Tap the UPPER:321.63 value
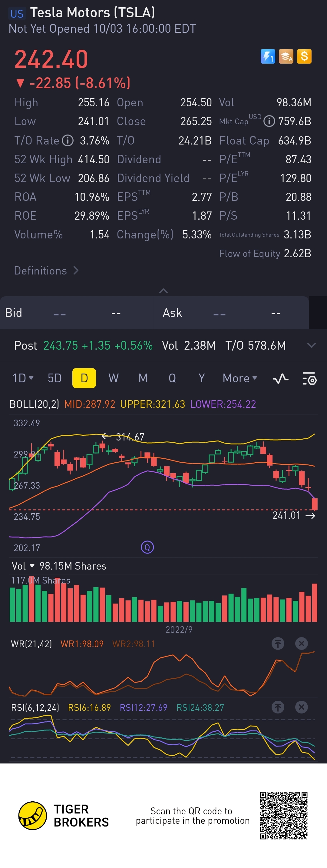The width and height of the screenshot is (327, 868). [x=153, y=404]
